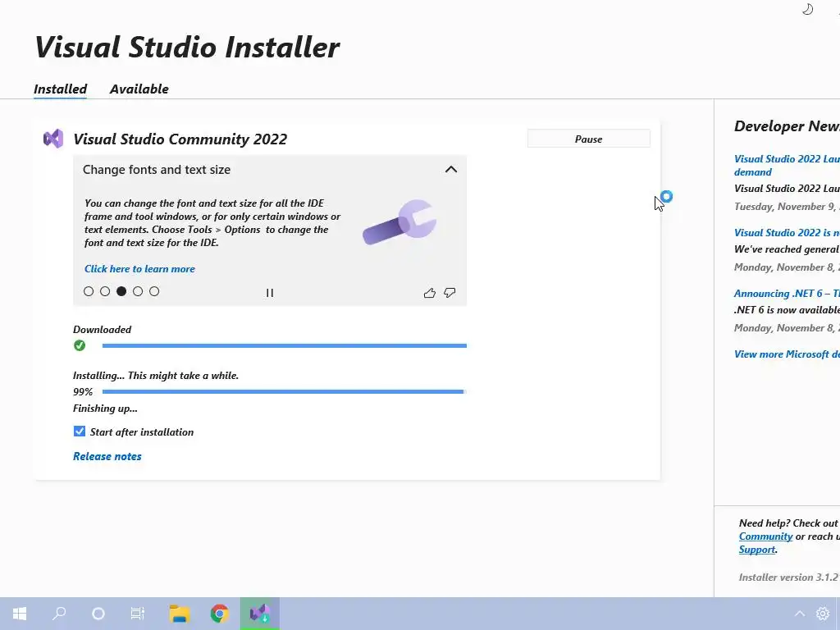Open View more Microsoft developer news link
840x630 pixels.
pyautogui.click(x=787, y=354)
